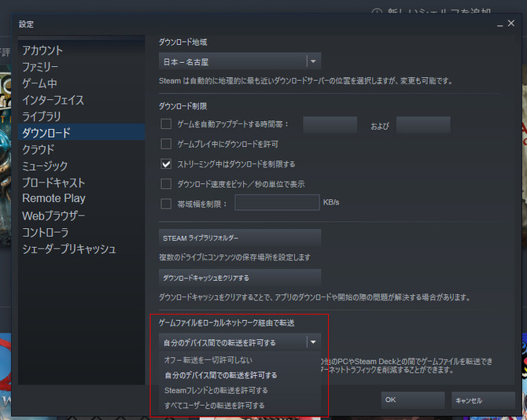Minimize the 設定 window
Viewport: 527px width, 420px height.
click(x=500, y=24)
